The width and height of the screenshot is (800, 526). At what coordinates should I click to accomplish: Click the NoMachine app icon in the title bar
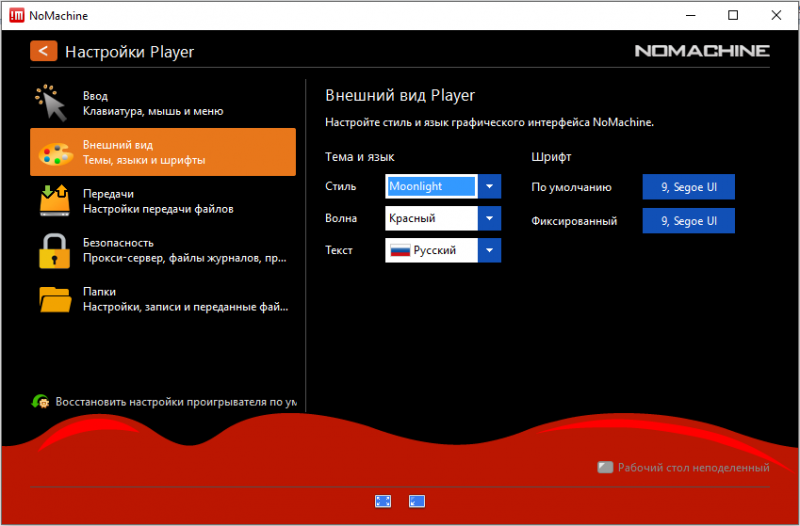[17, 16]
